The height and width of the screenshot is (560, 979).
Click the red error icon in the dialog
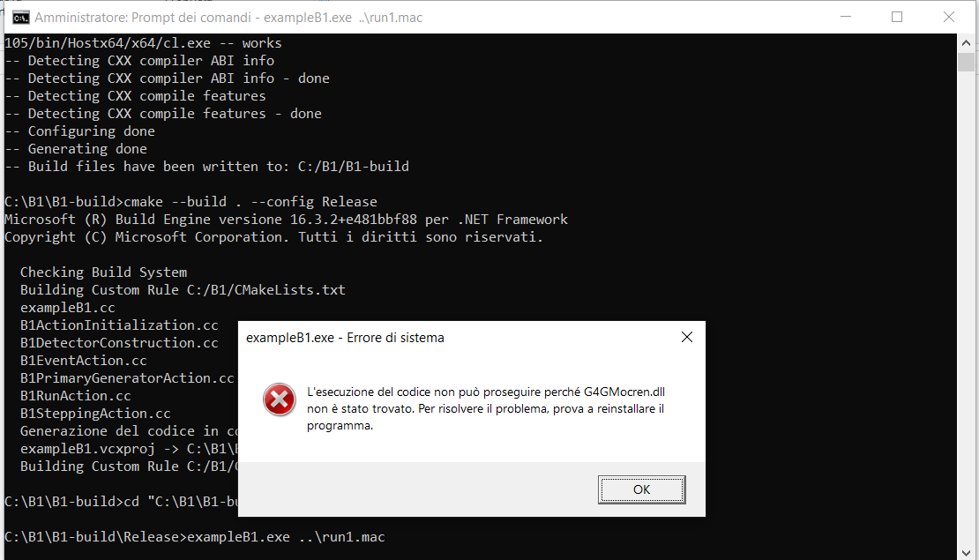279,401
